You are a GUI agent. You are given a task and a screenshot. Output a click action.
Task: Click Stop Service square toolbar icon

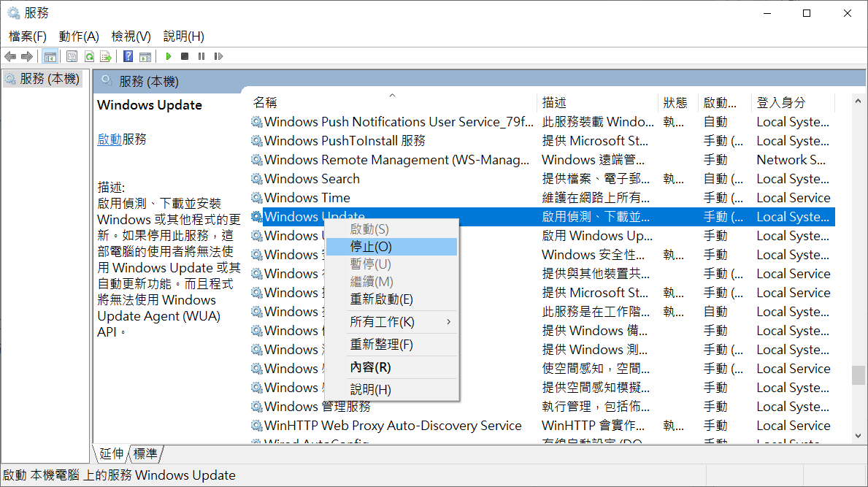coord(185,56)
